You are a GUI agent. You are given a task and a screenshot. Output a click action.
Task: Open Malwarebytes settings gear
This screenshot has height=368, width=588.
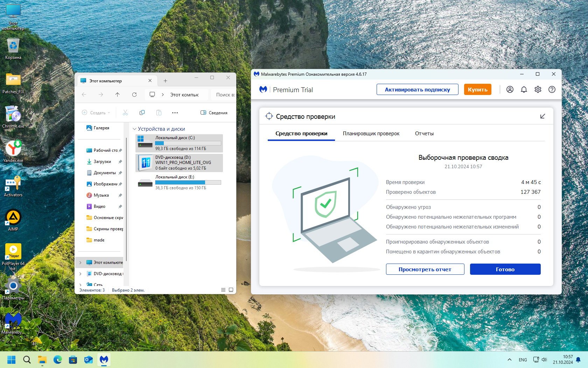pyautogui.click(x=538, y=89)
